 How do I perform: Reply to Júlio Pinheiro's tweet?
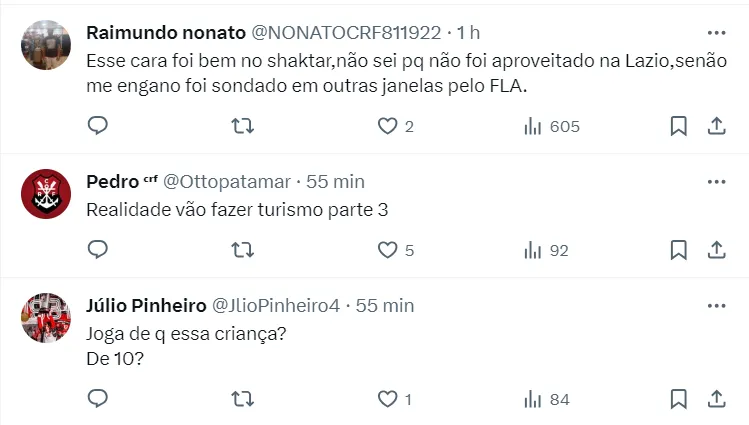[x=98, y=399]
